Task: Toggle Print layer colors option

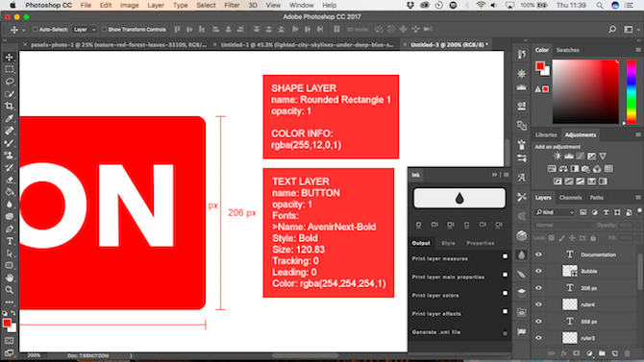Action: pyautogui.click(x=506, y=293)
